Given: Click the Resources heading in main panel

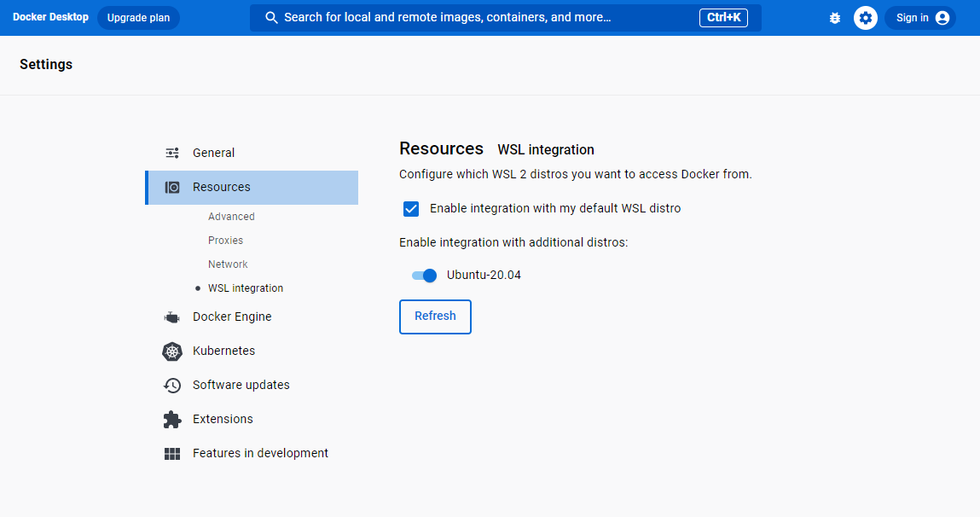Looking at the screenshot, I should [x=441, y=148].
